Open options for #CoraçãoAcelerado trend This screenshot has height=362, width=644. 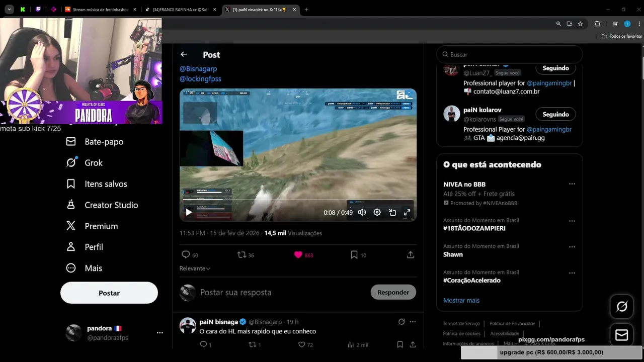click(572, 273)
